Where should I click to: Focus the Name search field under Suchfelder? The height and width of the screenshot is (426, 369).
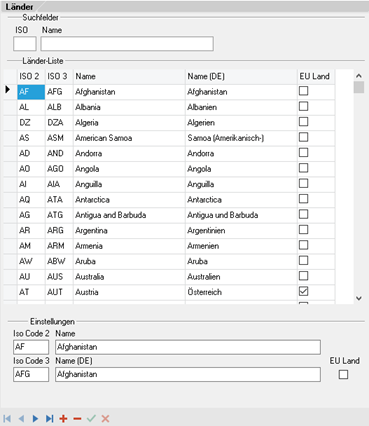point(127,44)
